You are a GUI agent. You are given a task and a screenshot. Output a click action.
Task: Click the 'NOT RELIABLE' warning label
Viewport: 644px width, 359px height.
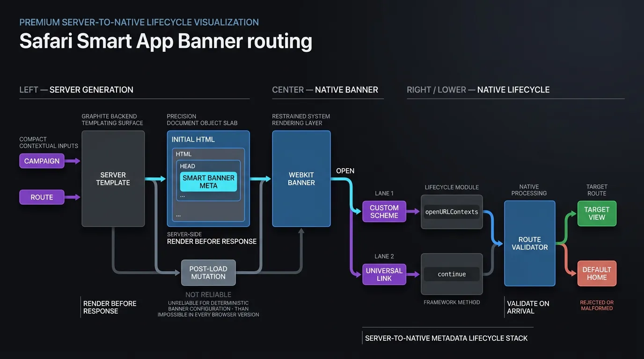click(208, 294)
